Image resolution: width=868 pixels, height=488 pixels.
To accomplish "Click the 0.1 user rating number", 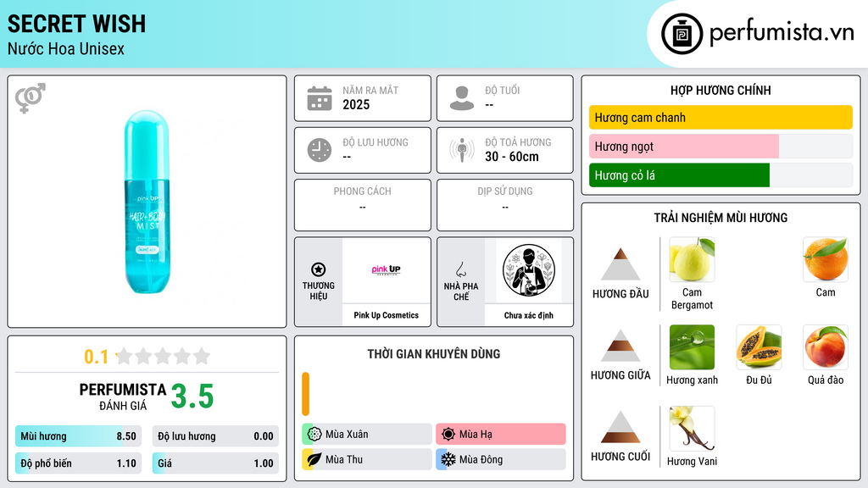I will pos(97,357).
